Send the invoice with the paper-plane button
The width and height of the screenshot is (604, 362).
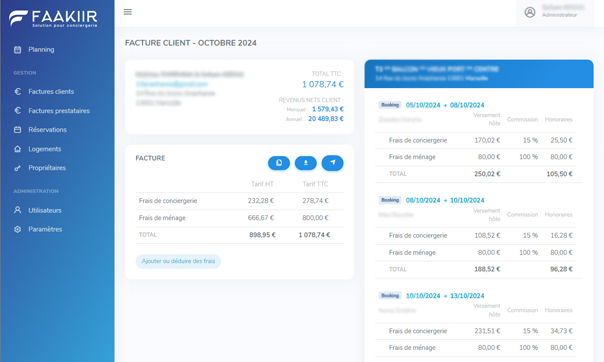(x=332, y=163)
